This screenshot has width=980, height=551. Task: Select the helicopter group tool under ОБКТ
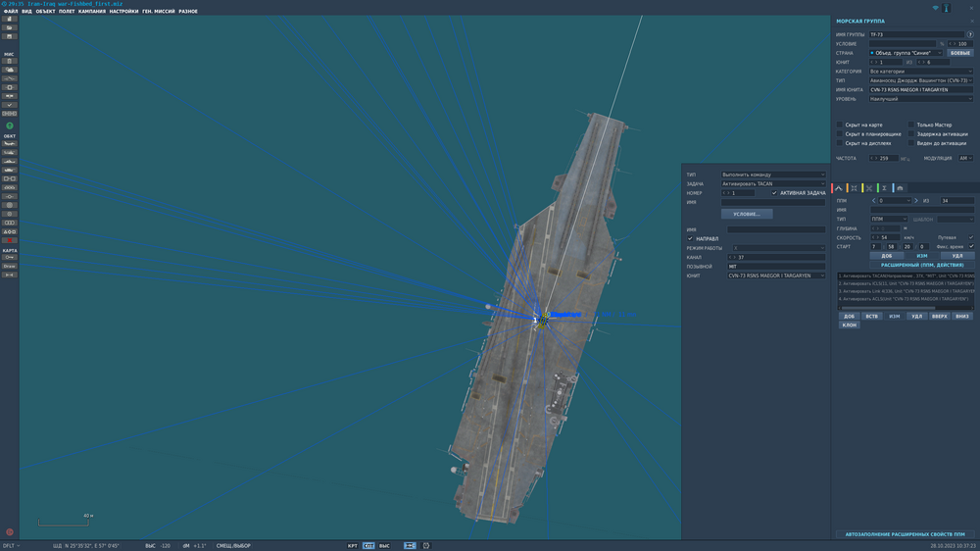coord(10,153)
